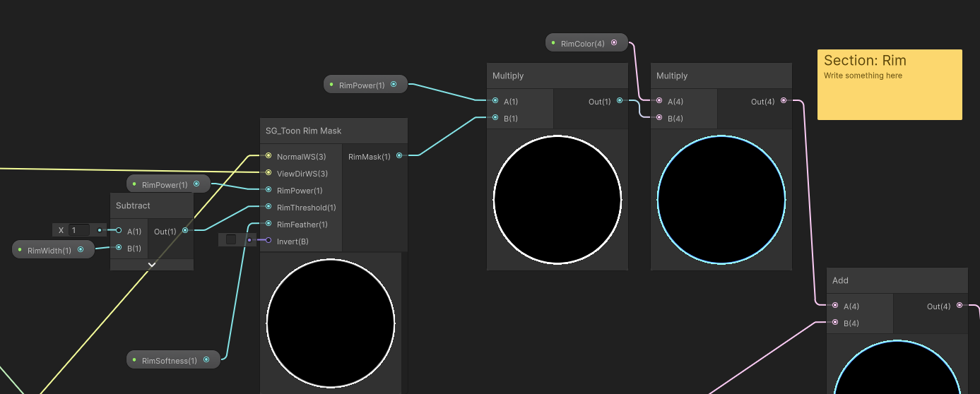
Task: Click the B(4) input port on Add
Action: pyautogui.click(x=836, y=323)
